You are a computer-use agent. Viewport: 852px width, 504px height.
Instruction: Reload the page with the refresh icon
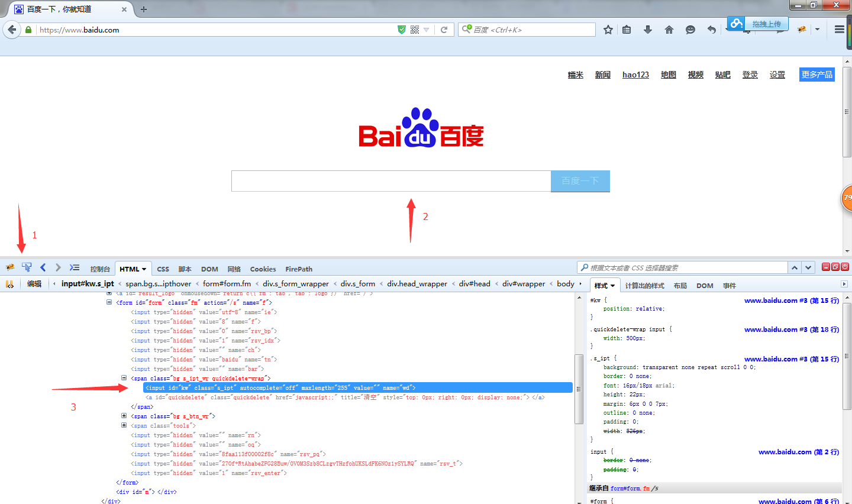pyautogui.click(x=444, y=30)
